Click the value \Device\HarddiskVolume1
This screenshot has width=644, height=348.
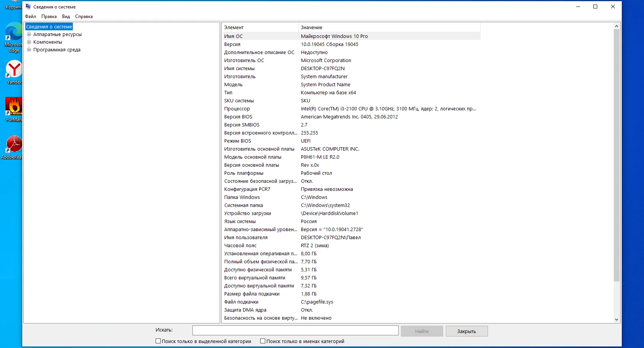point(330,213)
